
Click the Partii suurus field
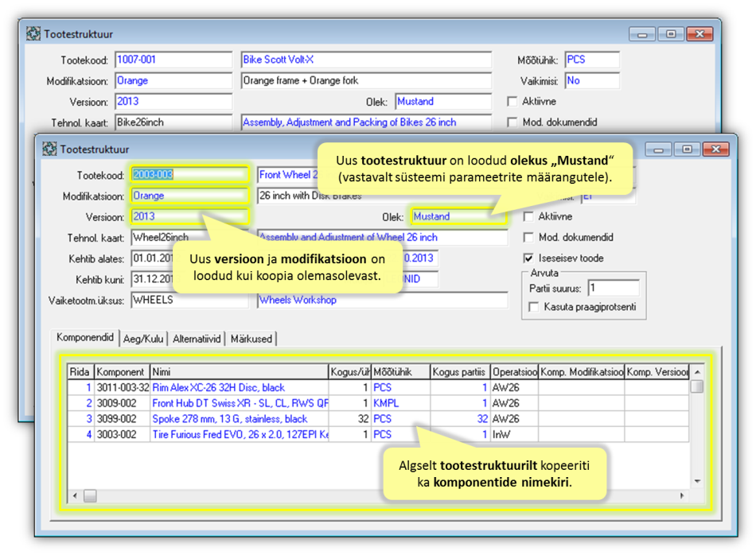point(614,288)
